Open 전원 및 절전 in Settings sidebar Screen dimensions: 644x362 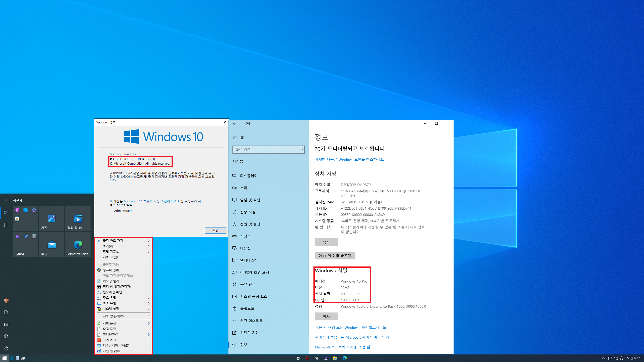tap(268, 224)
